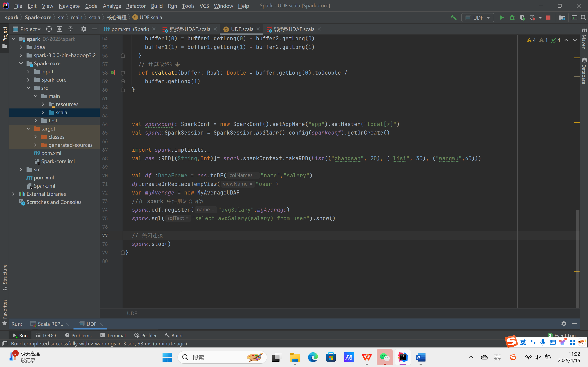588x367 pixels.
Task: Open Search Everywhere magnifier icon
Action: point(583,18)
